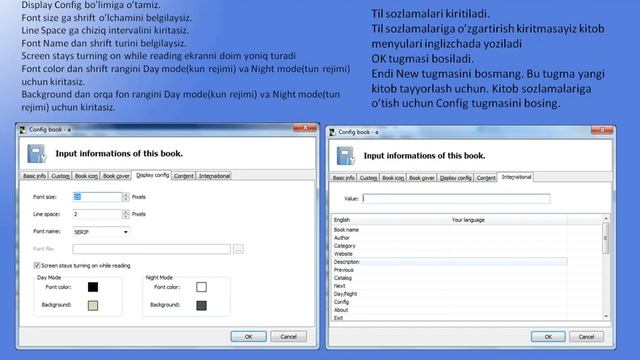
Task: Open the Content tab in the left dialog
Action: point(183,176)
